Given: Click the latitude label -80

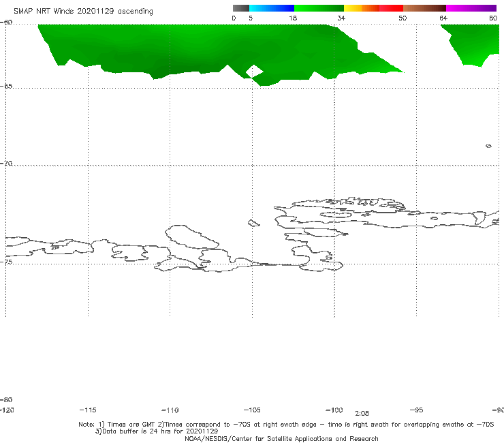Looking at the screenshot, I should point(6,399).
